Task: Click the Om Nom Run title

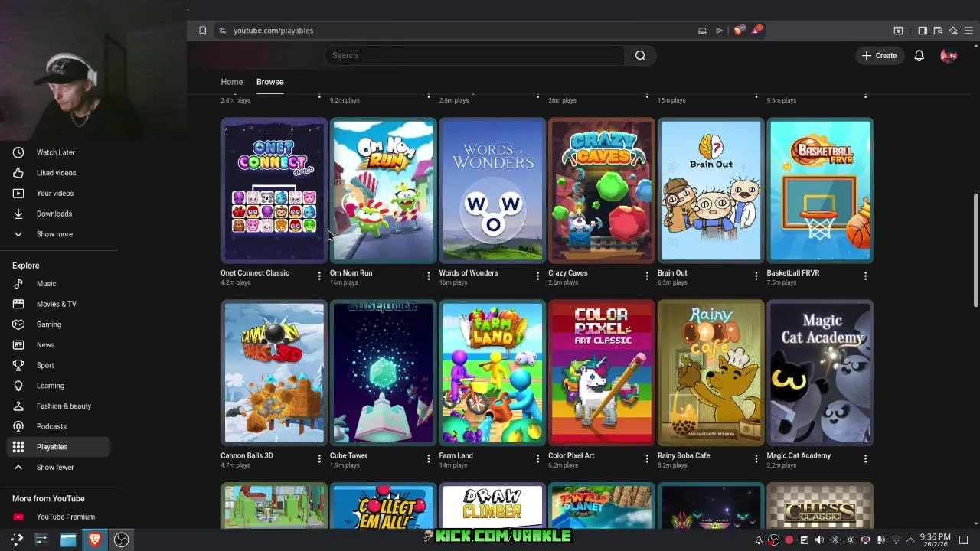Action: tap(351, 273)
